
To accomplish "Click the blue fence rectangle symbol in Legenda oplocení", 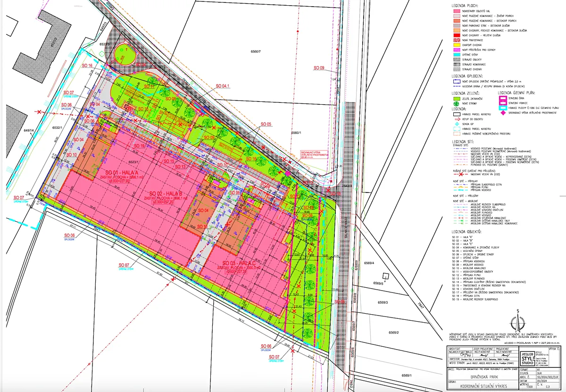I will tap(457, 81).
